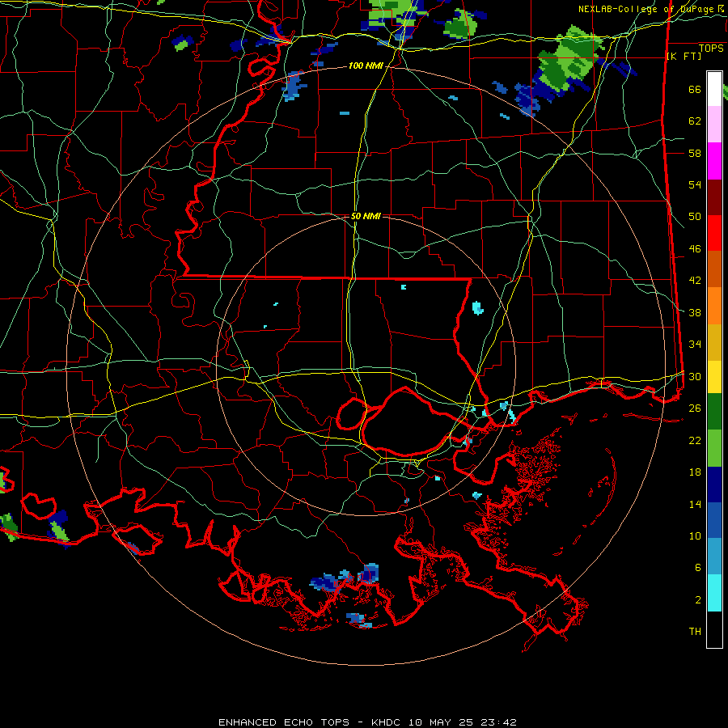728x728 pixels.
Task: Click the "10 MAY 25" date in caption
Action: [x=441, y=722]
